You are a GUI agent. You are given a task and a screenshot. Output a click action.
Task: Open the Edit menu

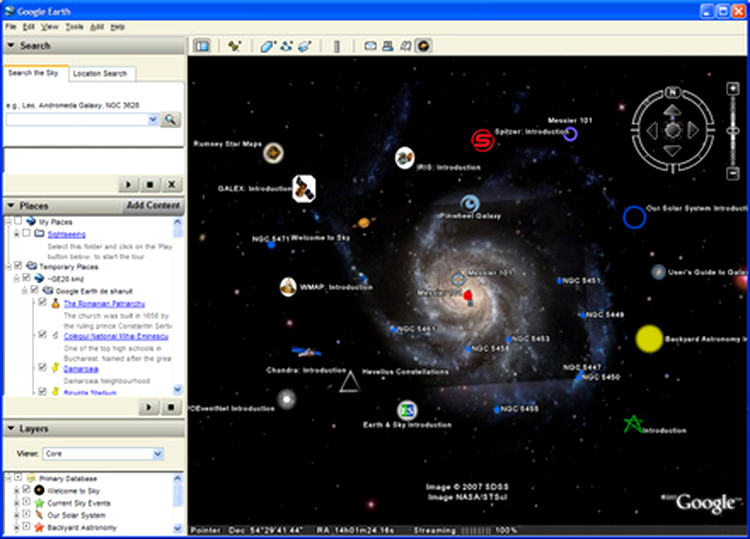[29, 27]
